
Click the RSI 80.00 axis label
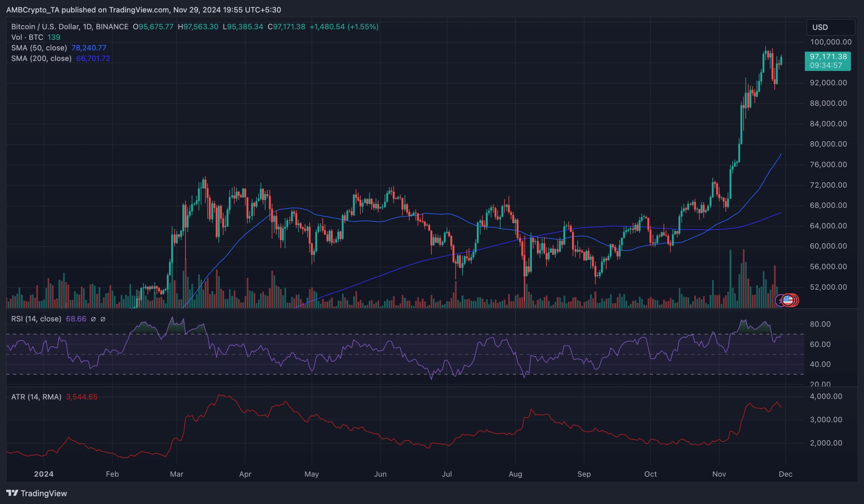pos(820,324)
